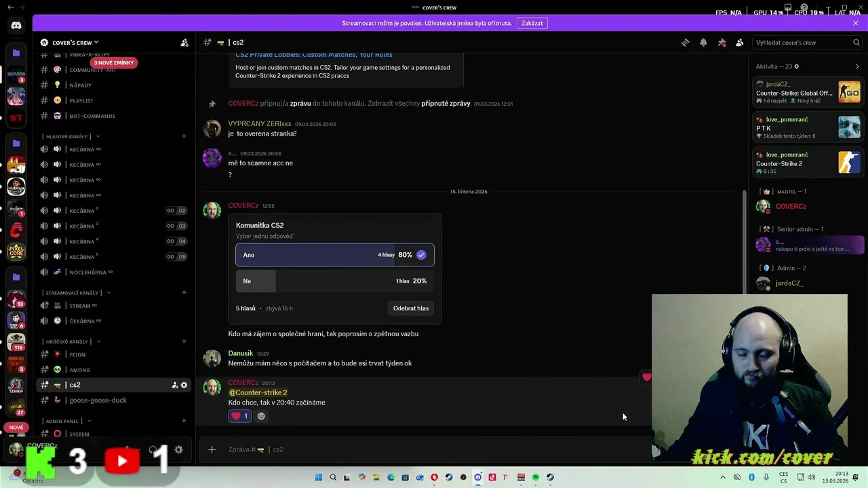Add a channel to HRÁČSKÉ KANÁLY category
868x488 pixels.
tap(184, 342)
